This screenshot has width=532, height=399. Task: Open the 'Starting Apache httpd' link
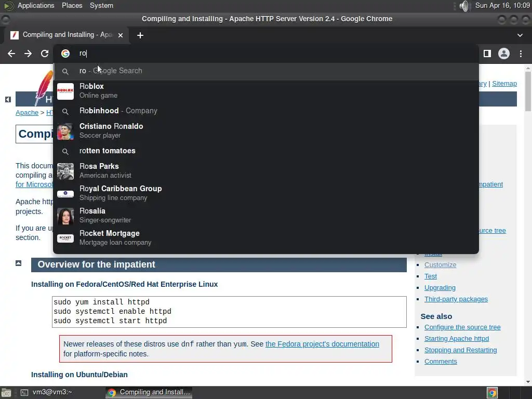[457, 339]
